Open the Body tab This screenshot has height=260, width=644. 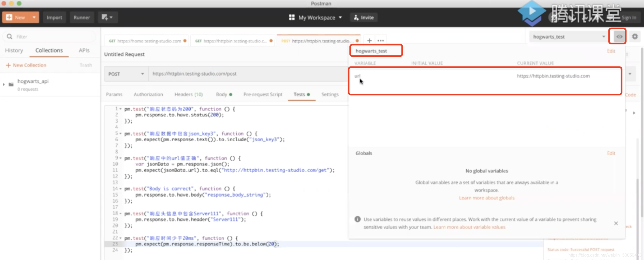(x=224, y=94)
